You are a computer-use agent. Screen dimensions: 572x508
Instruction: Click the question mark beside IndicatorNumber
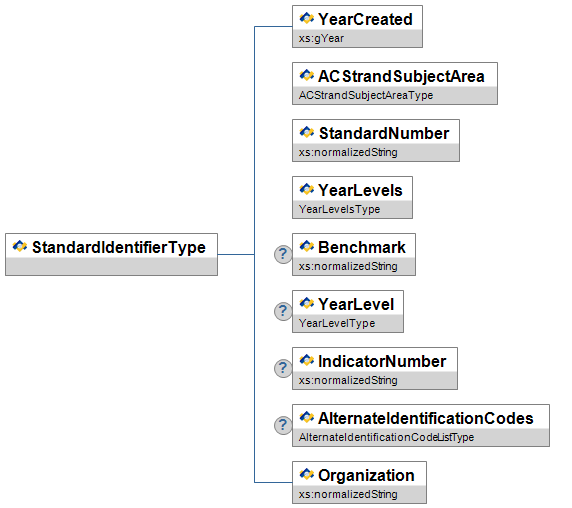[283, 368]
